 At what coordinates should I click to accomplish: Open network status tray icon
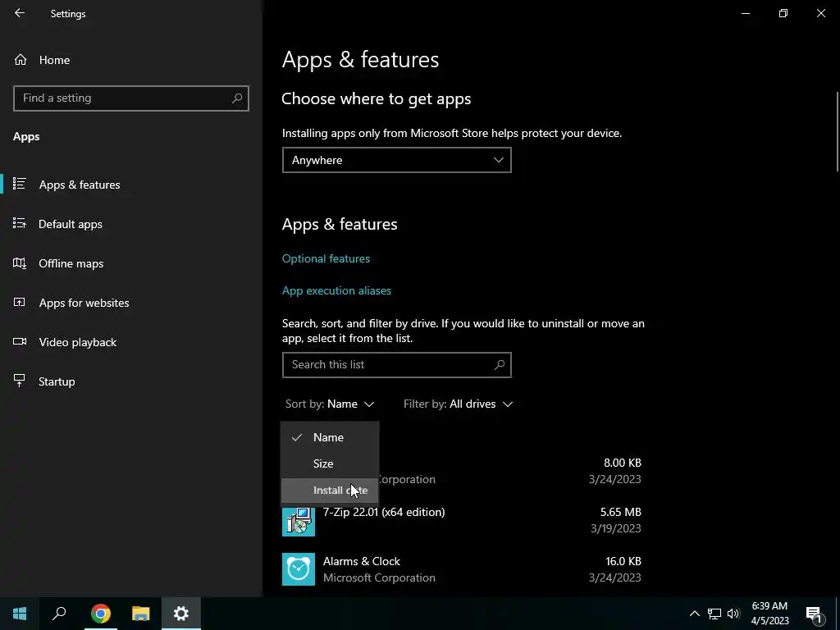pos(714,614)
